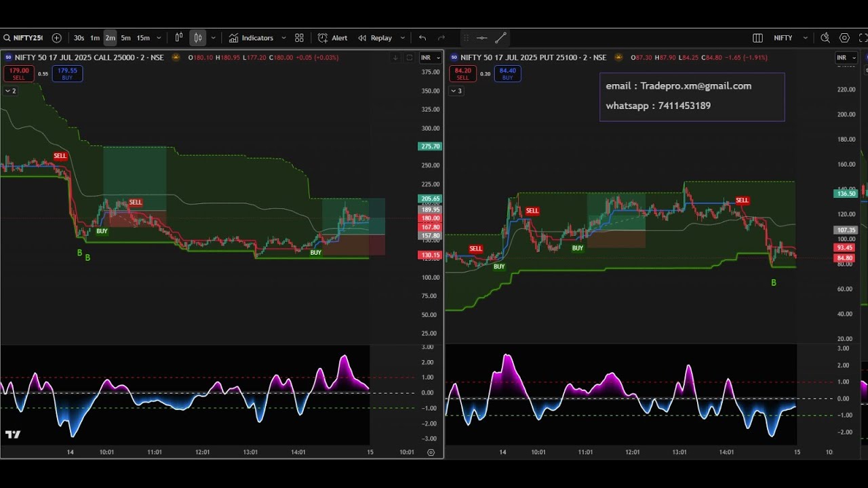The height and width of the screenshot is (488, 868).
Task: Click the TradingView logo on CALL chart
Action: point(13,434)
